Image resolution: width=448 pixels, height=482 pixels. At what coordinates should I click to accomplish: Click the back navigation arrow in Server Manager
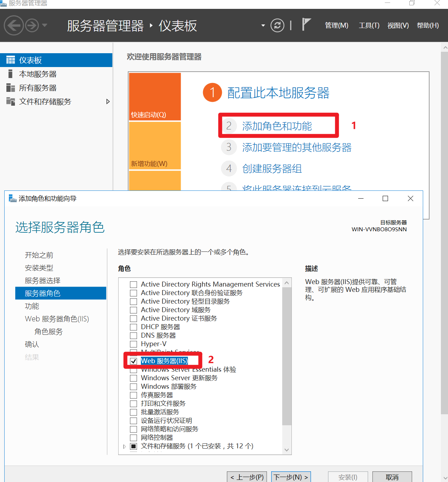click(13, 26)
